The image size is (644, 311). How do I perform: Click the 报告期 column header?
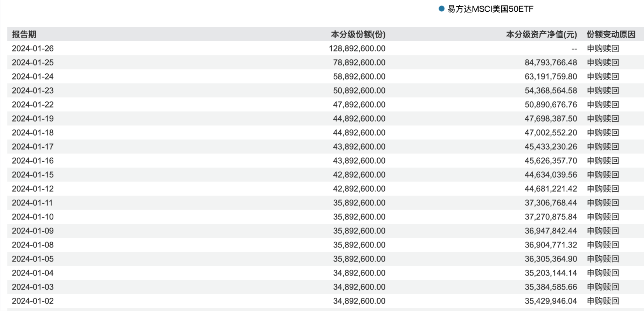pos(24,34)
